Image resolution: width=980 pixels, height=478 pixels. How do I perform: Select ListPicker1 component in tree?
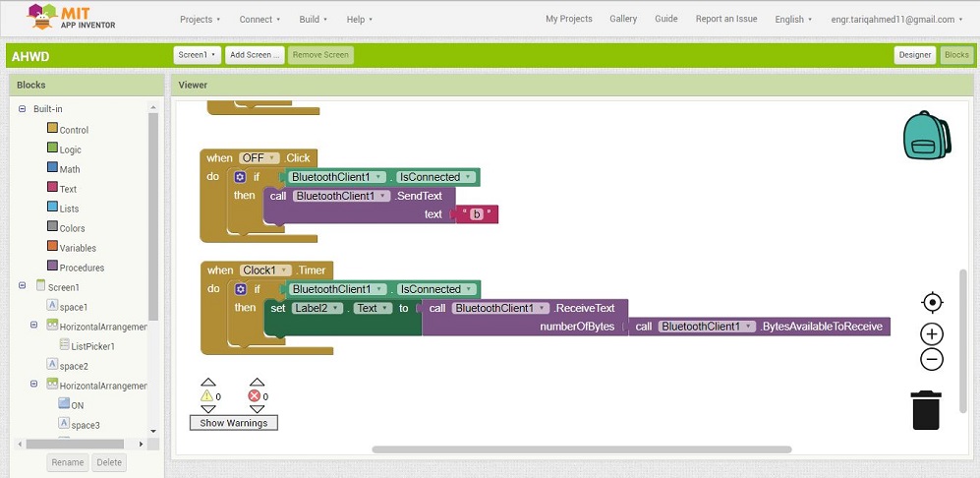86,346
